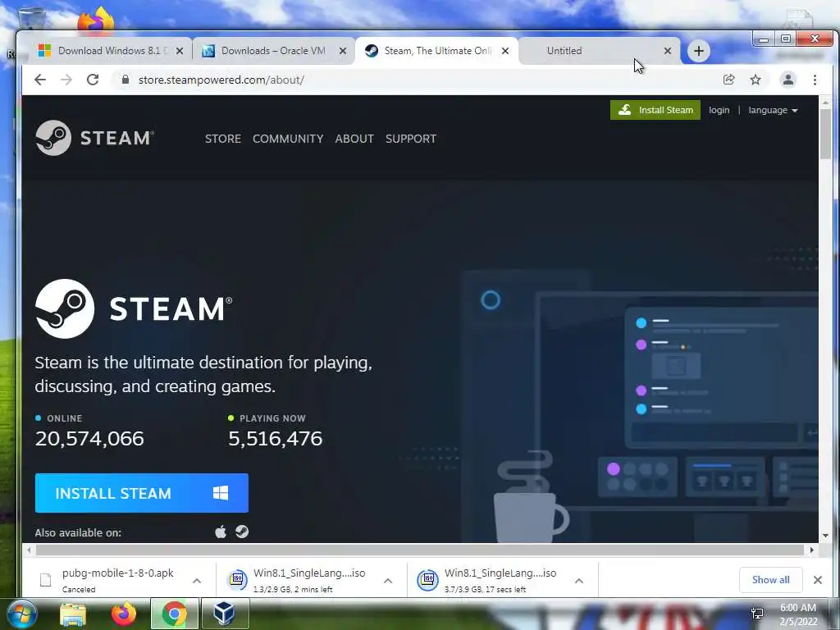Click the blue INSTALL STEAM button
The width and height of the screenshot is (840, 630).
pyautogui.click(x=141, y=493)
